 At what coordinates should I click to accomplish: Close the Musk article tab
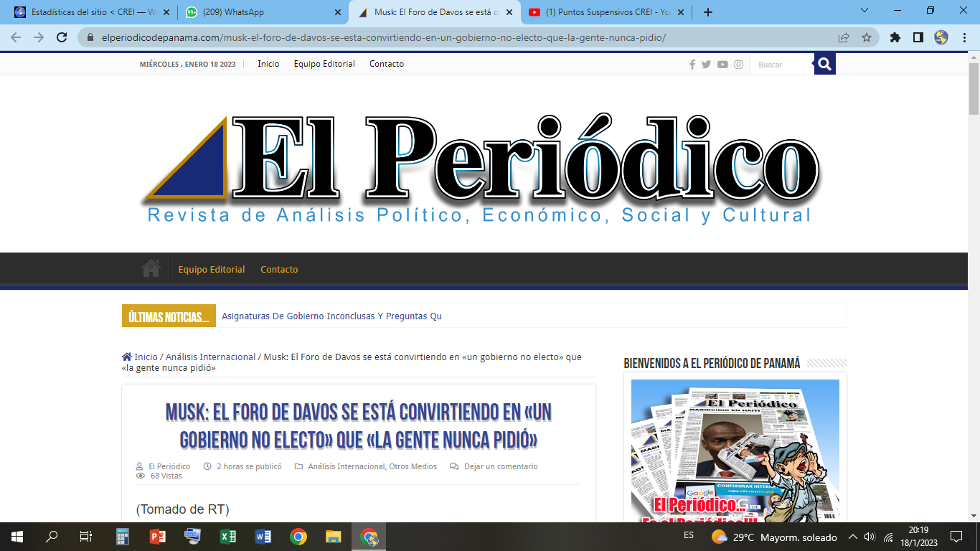(509, 12)
